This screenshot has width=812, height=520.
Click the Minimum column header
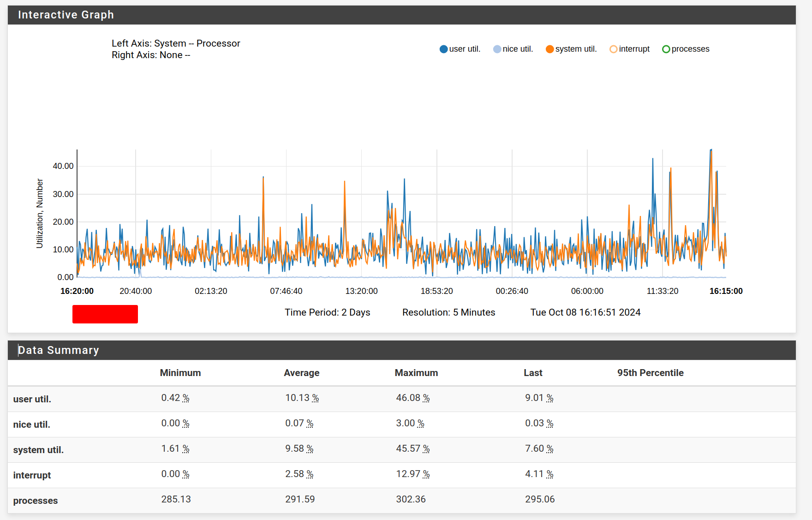[x=180, y=373]
